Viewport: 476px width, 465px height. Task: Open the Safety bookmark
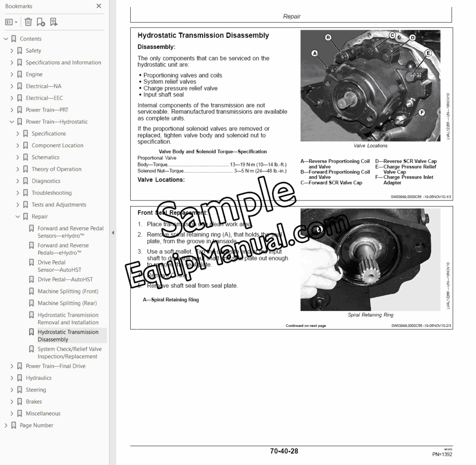tap(33, 51)
